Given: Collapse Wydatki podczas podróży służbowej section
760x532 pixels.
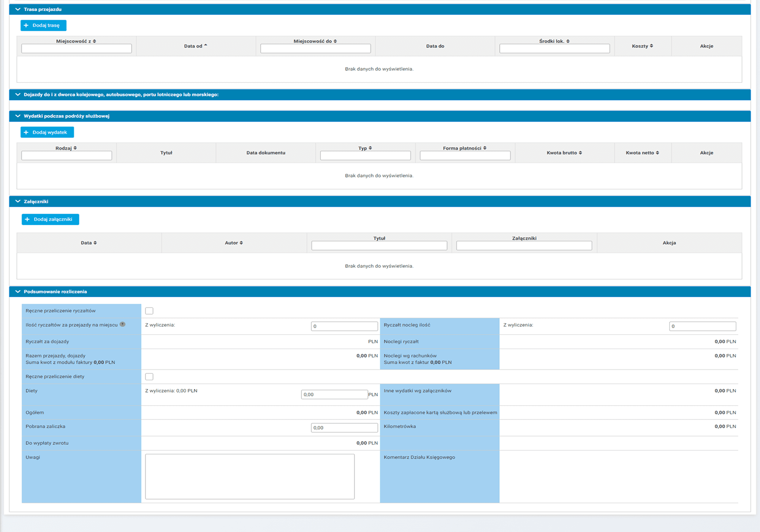Looking at the screenshot, I should pyautogui.click(x=17, y=116).
